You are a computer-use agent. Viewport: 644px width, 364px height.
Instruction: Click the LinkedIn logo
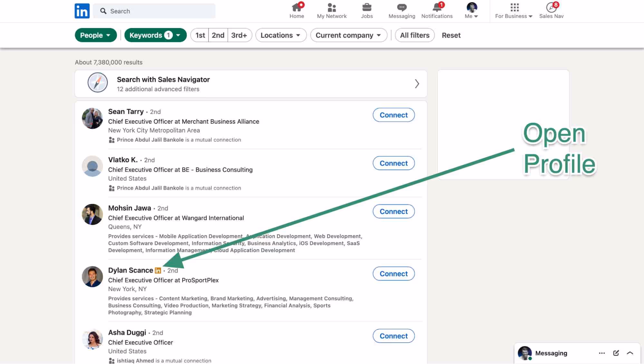(82, 11)
